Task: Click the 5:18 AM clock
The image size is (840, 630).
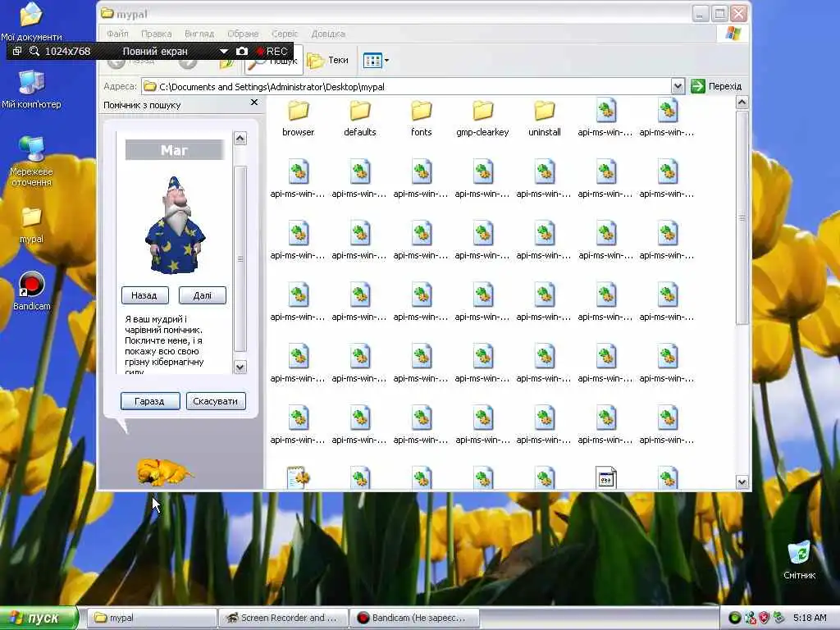Action: click(810, 619)
